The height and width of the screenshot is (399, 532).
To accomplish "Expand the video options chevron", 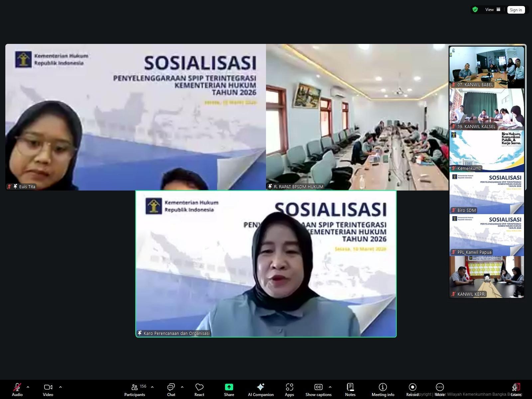I will (x=61, y=387).
